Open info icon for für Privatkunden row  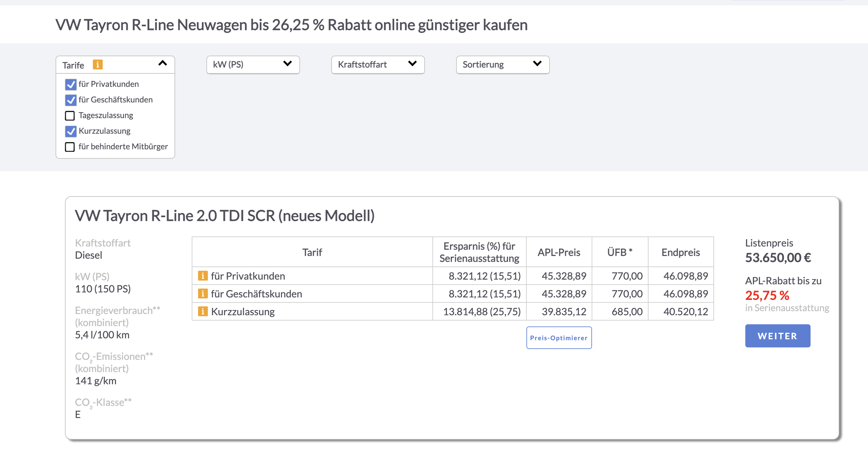203,276
